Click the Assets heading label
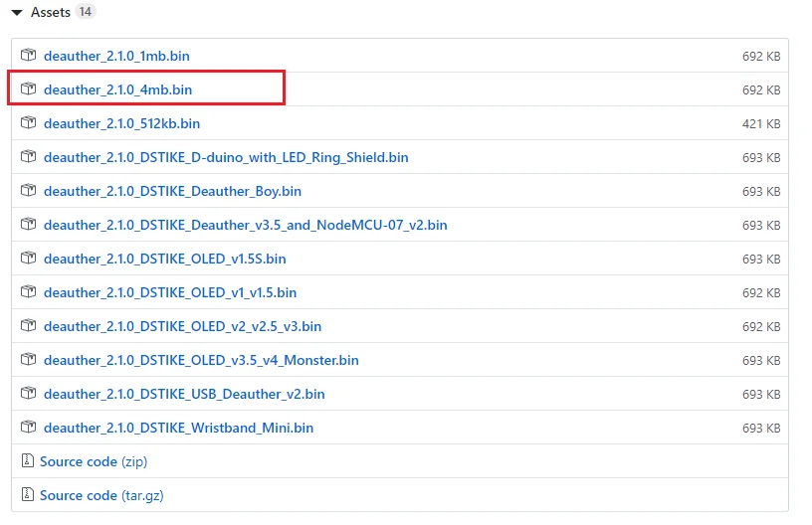The width and height of the screenshot is (812, 525). click(50, 12)
